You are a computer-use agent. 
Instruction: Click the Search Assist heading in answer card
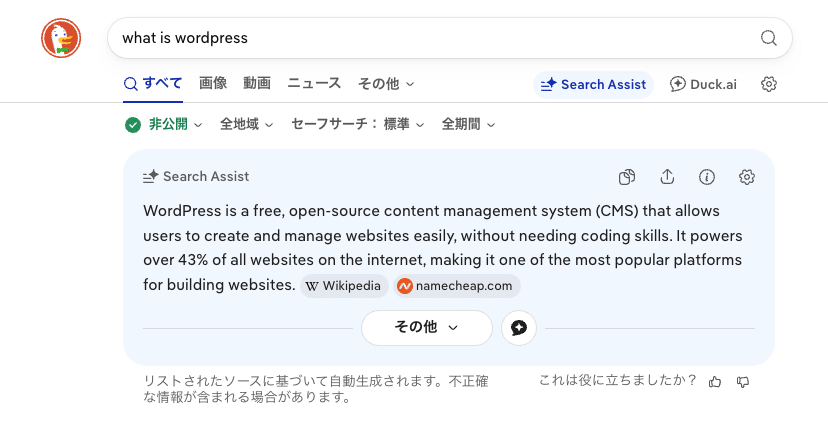[x=196, y=176]
